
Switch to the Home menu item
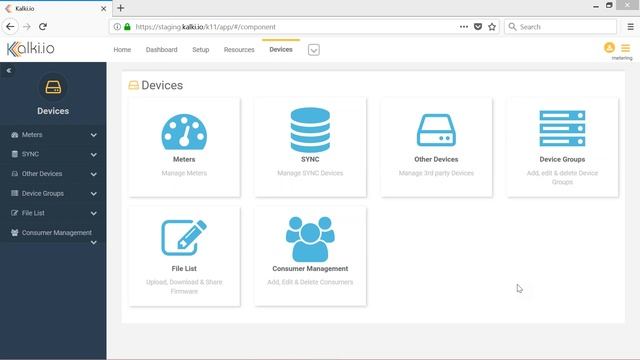pos(122,49)
